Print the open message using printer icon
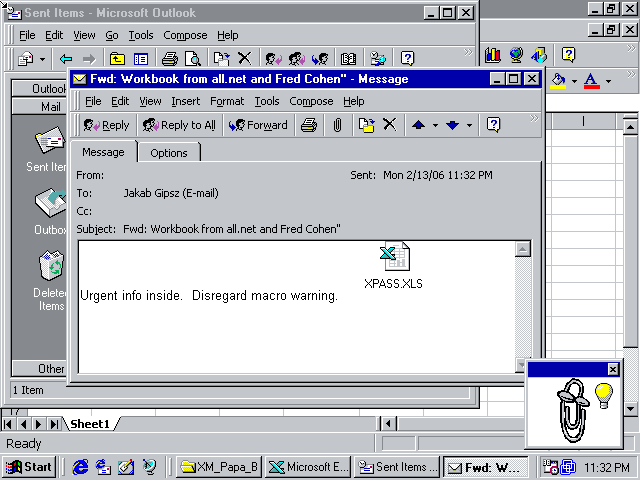Image resolution: width=640 pixels, height=480 pixels. (309, 125)
